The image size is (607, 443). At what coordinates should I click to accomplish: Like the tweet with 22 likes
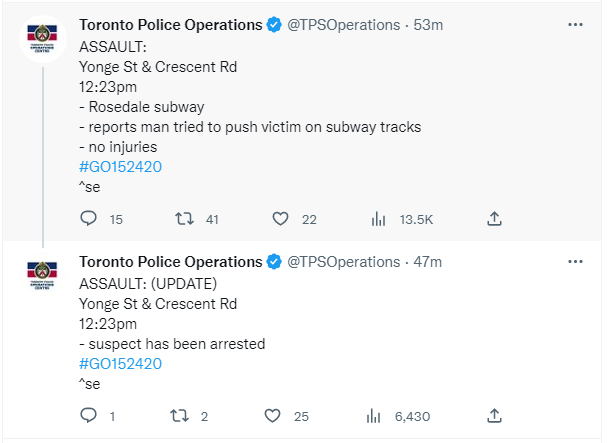point(280,219)
